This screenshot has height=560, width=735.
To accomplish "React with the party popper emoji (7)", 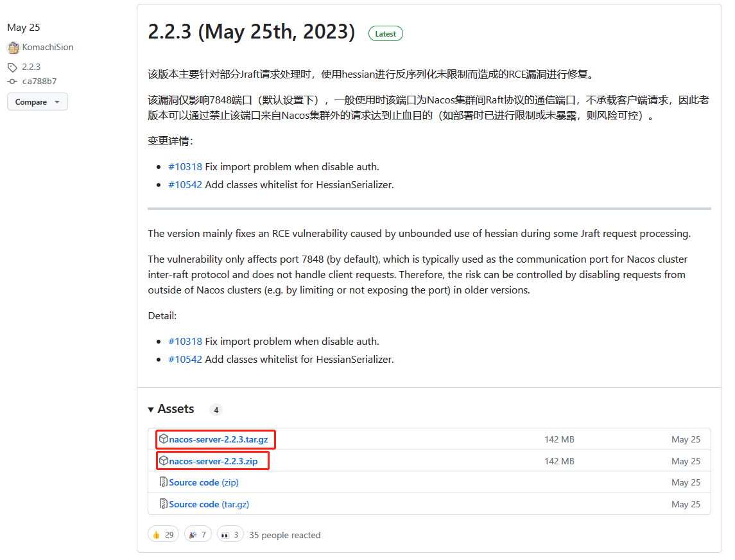I will point(198,535).
